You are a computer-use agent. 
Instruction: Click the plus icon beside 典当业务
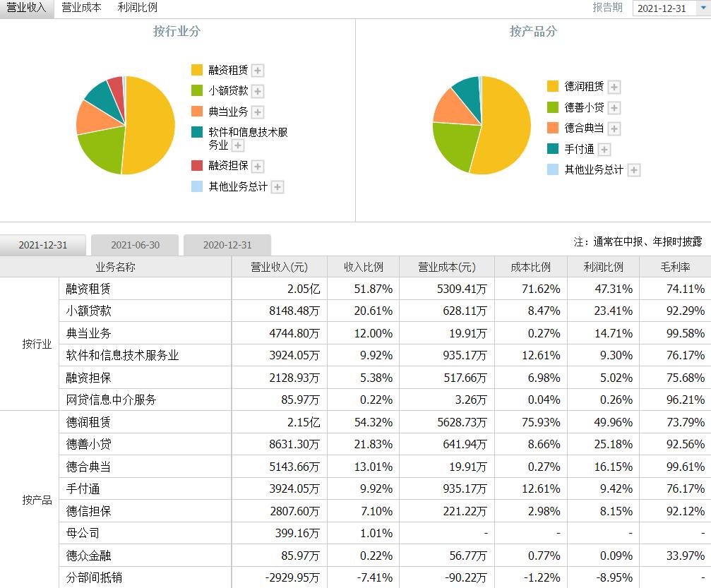(x=258, y=112)
